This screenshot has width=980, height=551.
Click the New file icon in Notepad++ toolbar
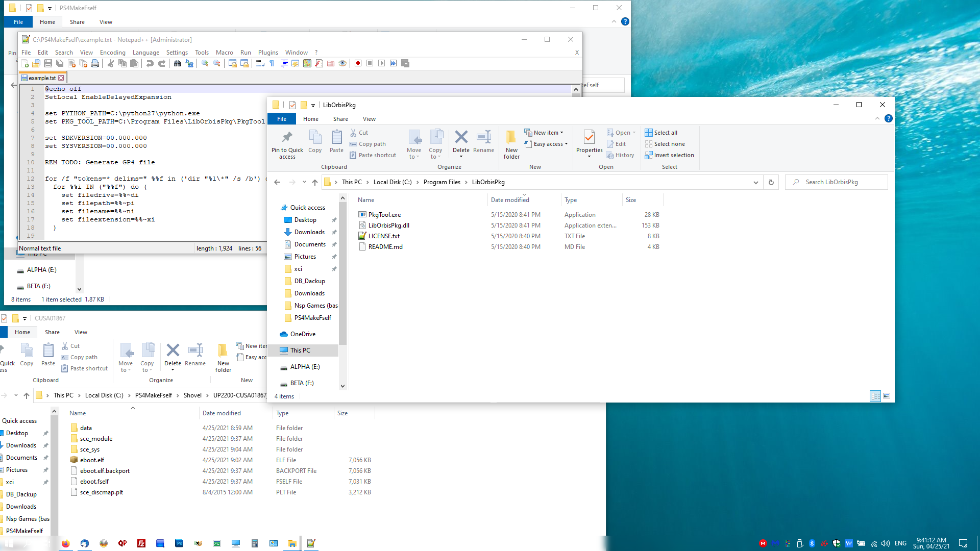[x=24, y=63]
